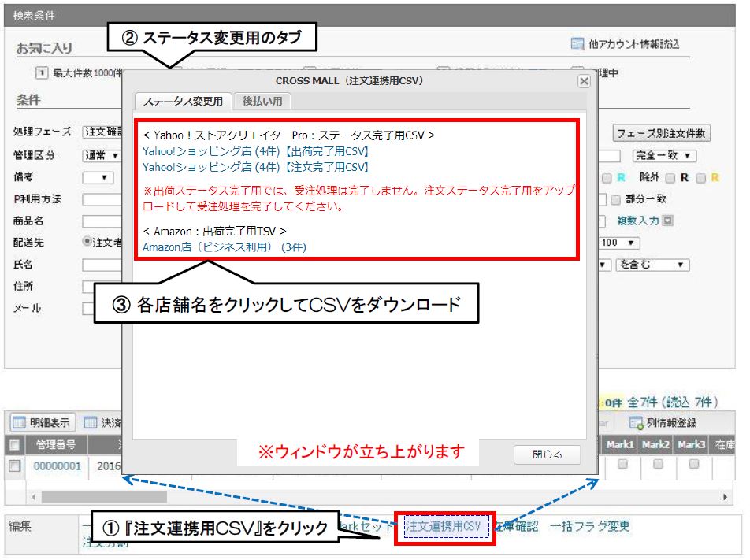This screenshot has height=560, width=750.
Task: Open the 備考 dropdown
Action: 98,177
